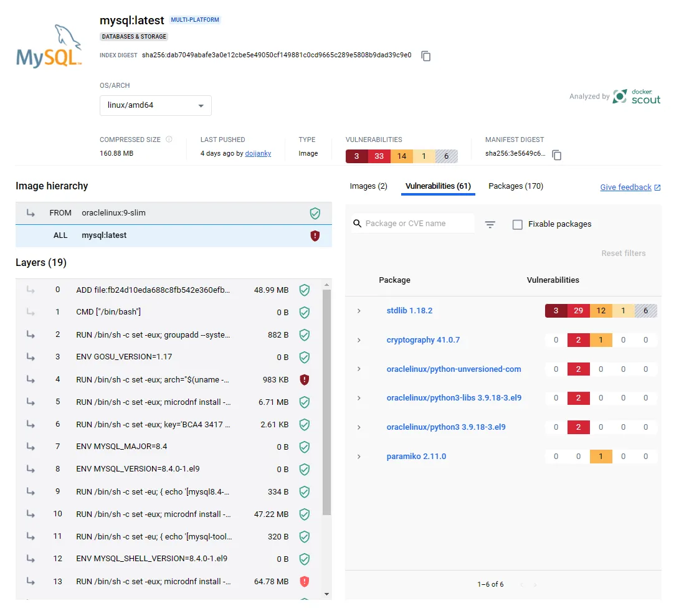Expand the stdlib 1.18.2 package row

[x=359, y=311]
